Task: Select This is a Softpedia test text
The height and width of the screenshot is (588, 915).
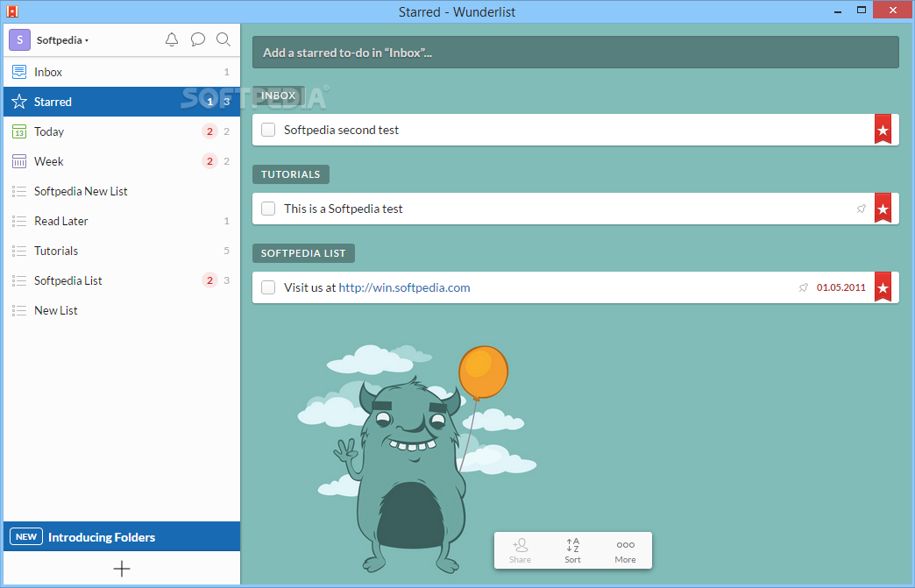Action: coord(344,209)
